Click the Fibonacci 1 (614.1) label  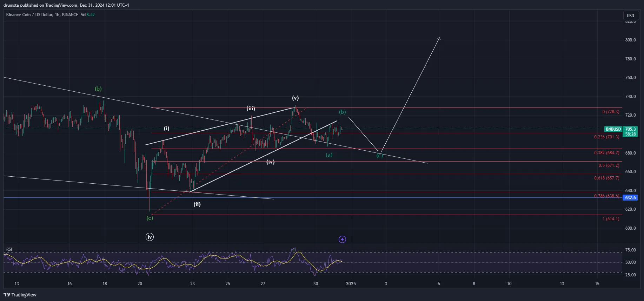[x=611, y=219]
